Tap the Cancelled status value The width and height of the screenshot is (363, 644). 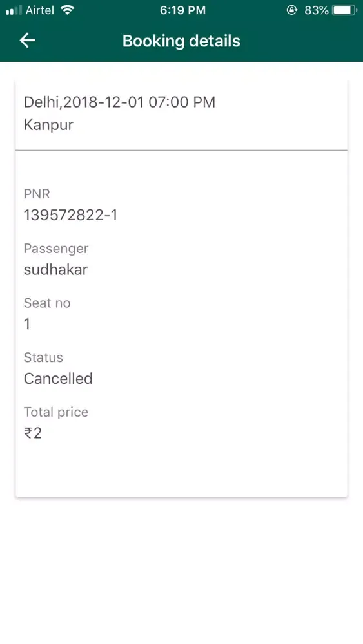pyautogui.click(x=58, y=379)
